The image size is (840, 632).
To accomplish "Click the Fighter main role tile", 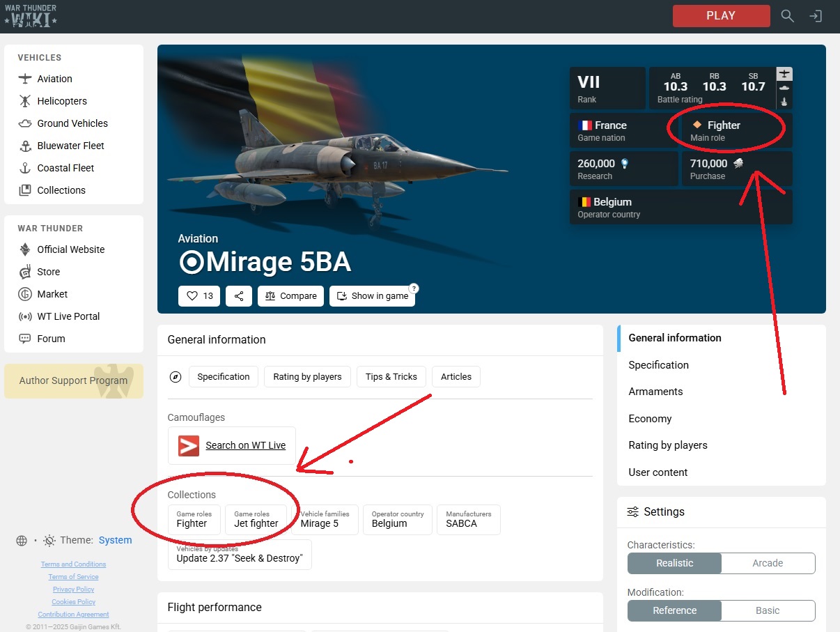I will 737,130.
